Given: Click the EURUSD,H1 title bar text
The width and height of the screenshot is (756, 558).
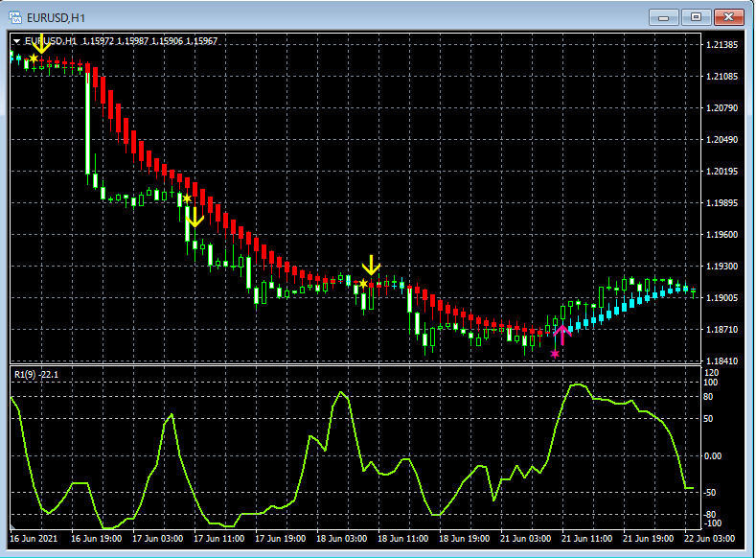Looking at the screenshot, I should click(56, 18).
